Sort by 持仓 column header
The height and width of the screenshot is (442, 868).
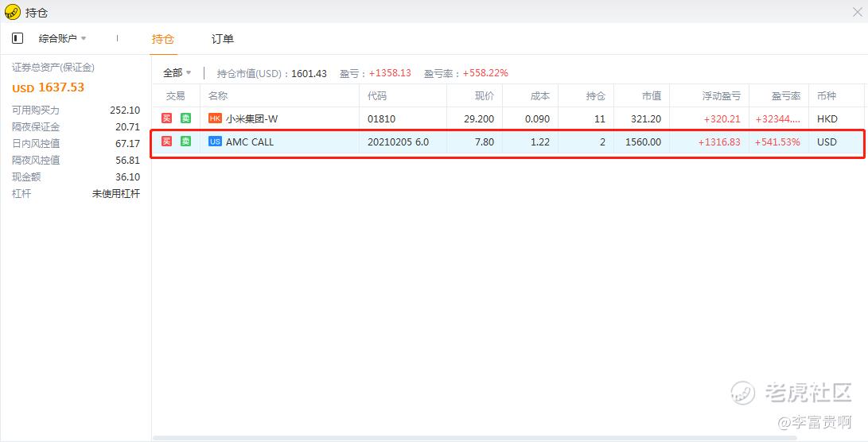click(x=596, y=95)
